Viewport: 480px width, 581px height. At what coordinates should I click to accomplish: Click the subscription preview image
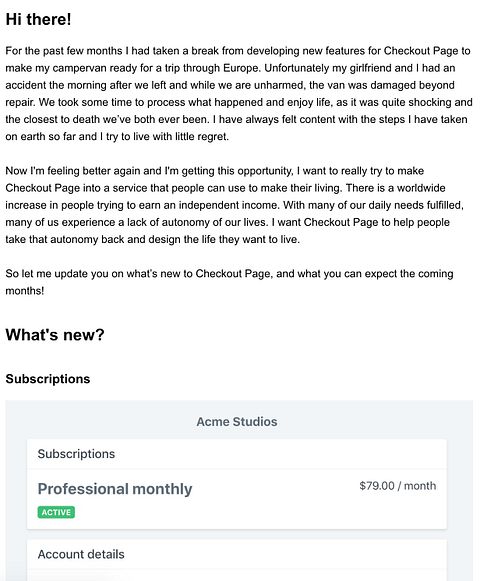click(239, 491)
